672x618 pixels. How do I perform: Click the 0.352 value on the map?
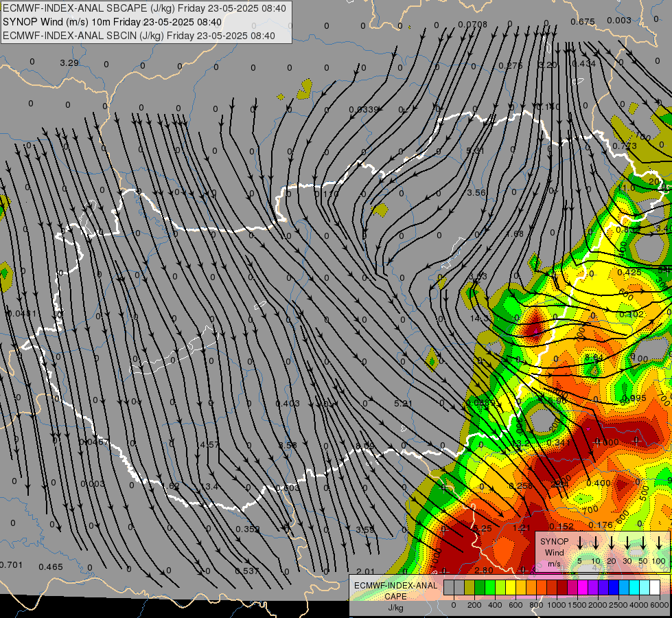248,529
